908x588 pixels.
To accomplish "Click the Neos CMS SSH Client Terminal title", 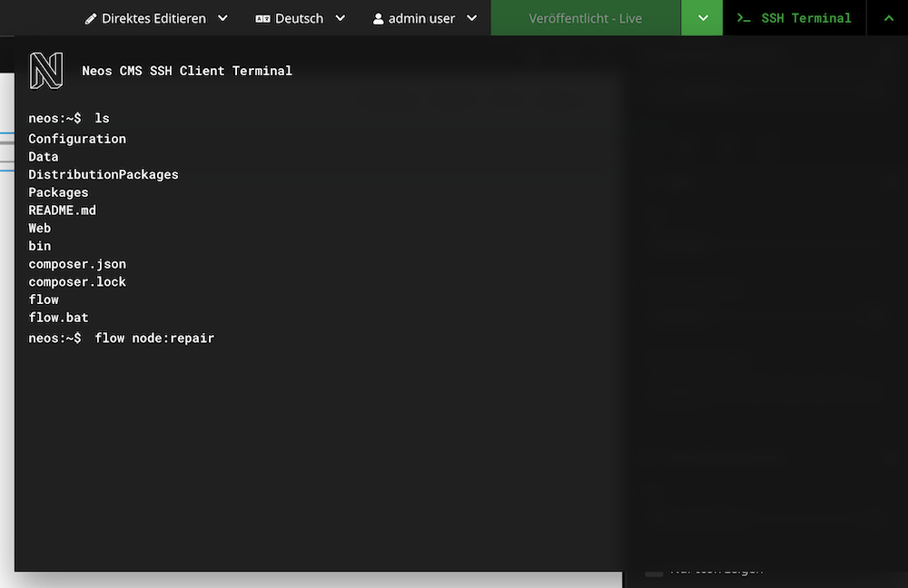I will point(187,71).
